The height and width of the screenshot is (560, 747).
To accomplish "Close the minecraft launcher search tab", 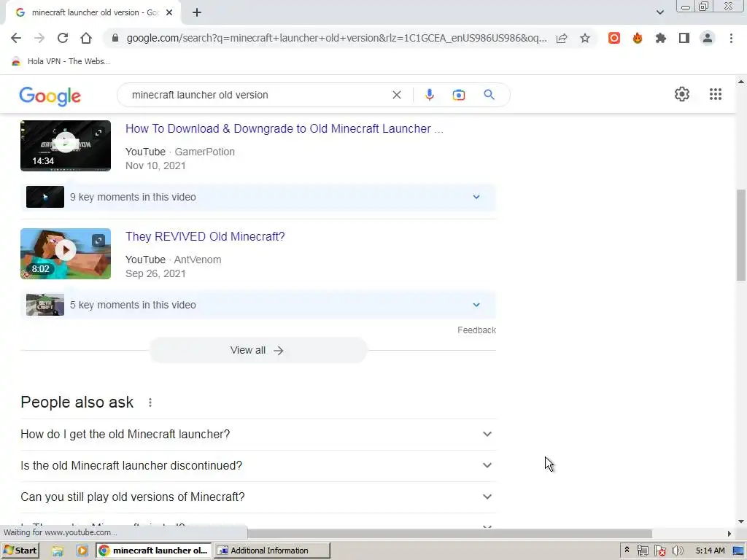I will pos(169,12).
